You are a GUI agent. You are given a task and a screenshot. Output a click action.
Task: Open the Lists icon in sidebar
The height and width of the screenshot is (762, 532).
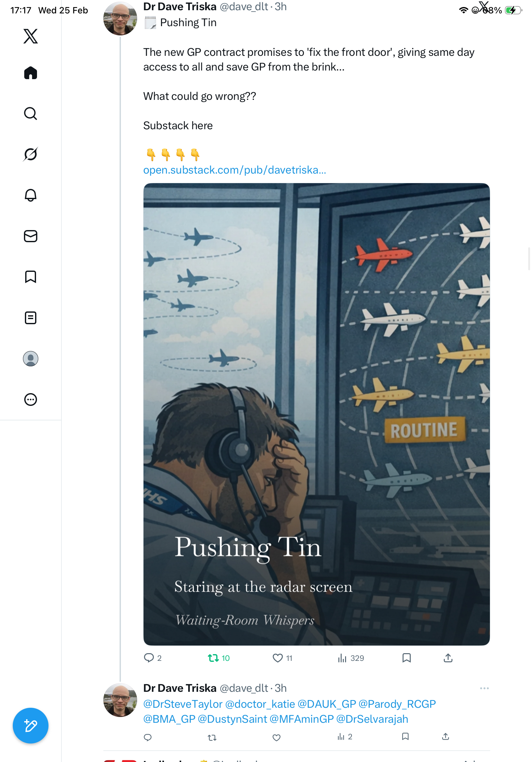[31, 317]
